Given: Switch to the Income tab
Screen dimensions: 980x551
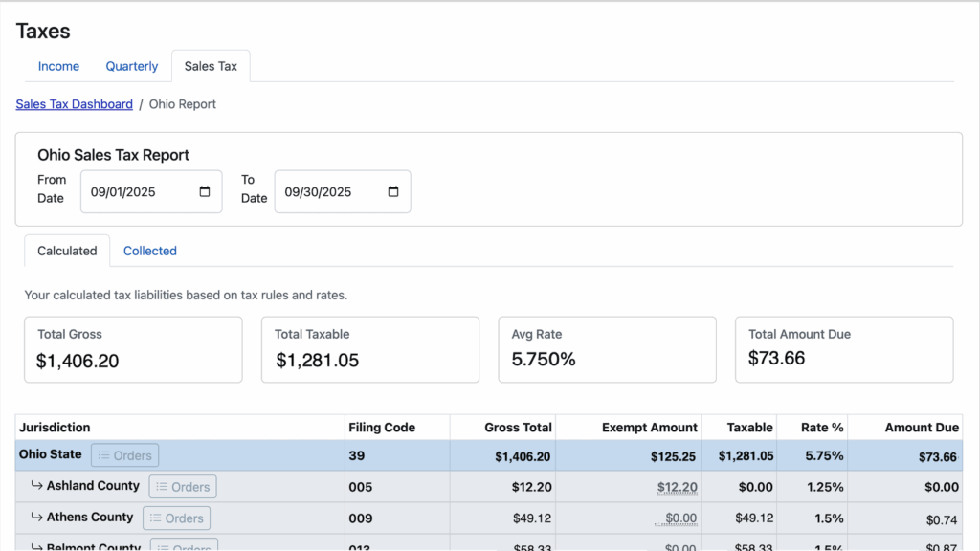Looking at the screenshot, I should point(58,66).
